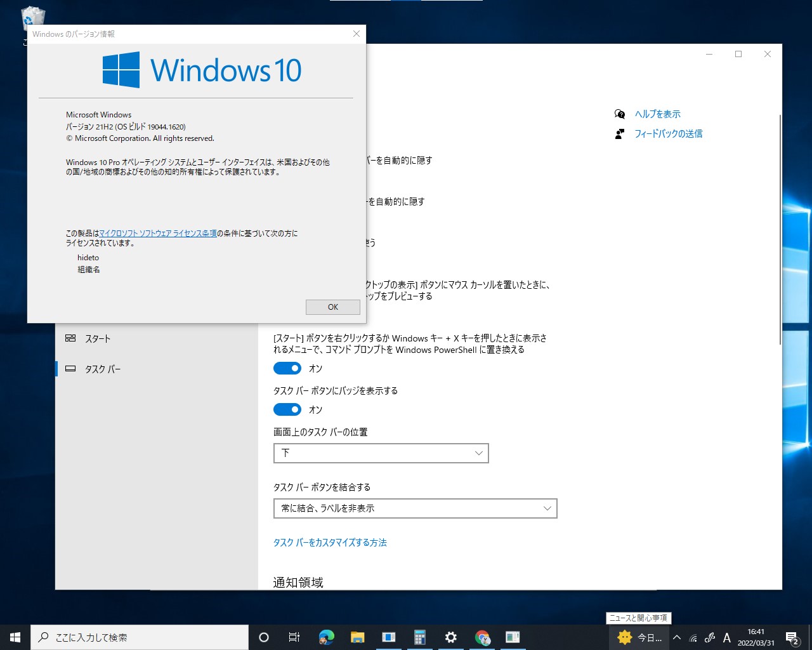Click the IME input indicator showing A

[x=727, y=637]
